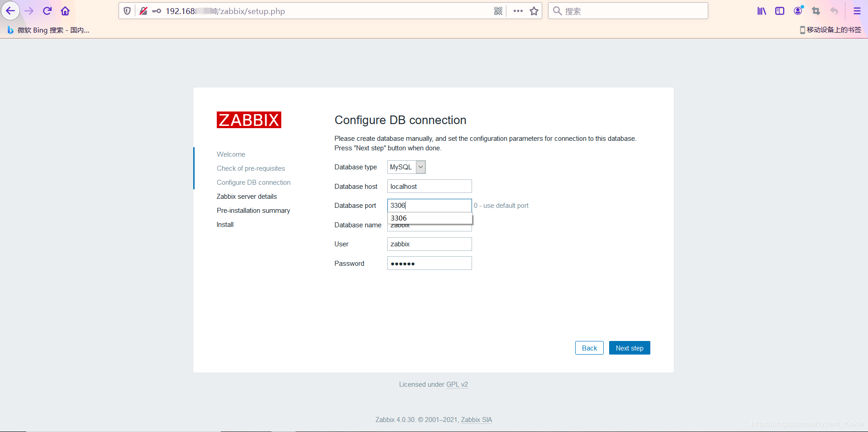The height and width of the screenshot is (432, 868).
Task: Focus the browser search box
Action: click(x=628, y=11)
